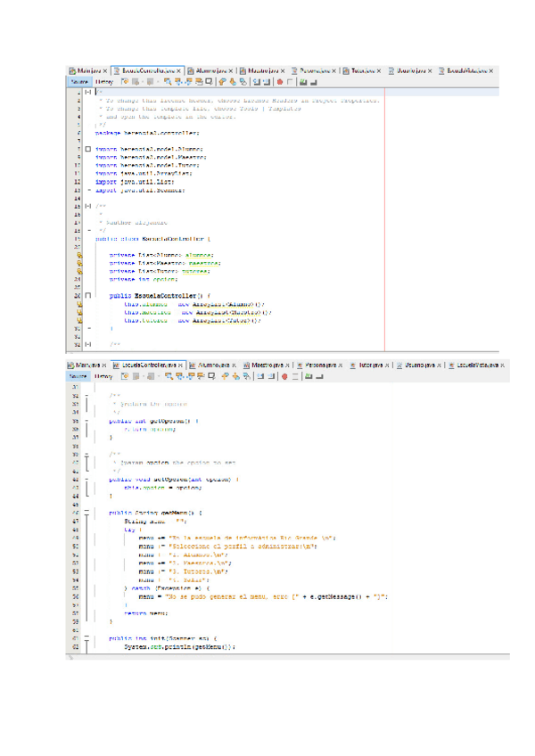Click Shift Line Left icon in upper editor toolbar
Image resolution: width=535 pixels, height=756 pixels.
[255, 81]
